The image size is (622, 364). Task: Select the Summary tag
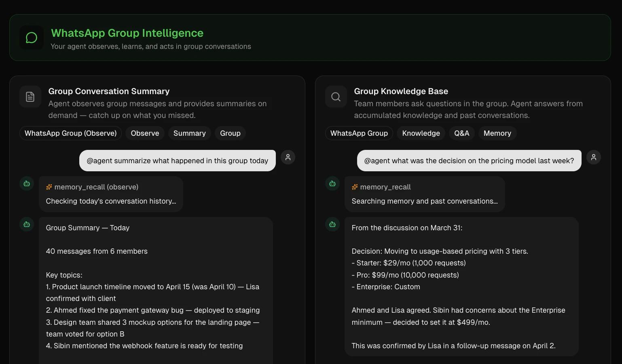(x=189, y=133)
